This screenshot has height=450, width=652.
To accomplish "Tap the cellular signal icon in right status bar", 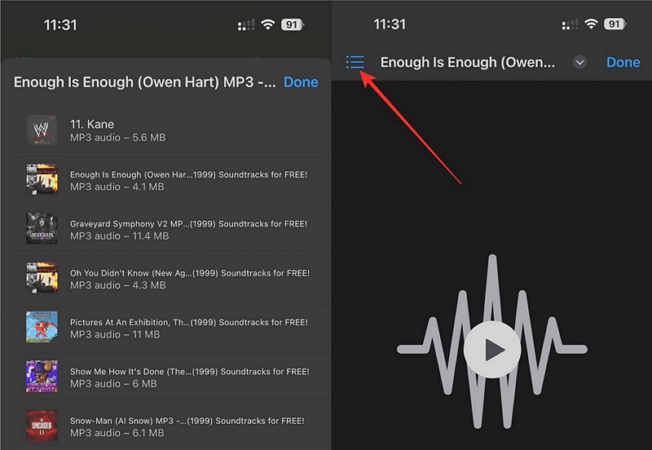I will click(x=569, y=25).
